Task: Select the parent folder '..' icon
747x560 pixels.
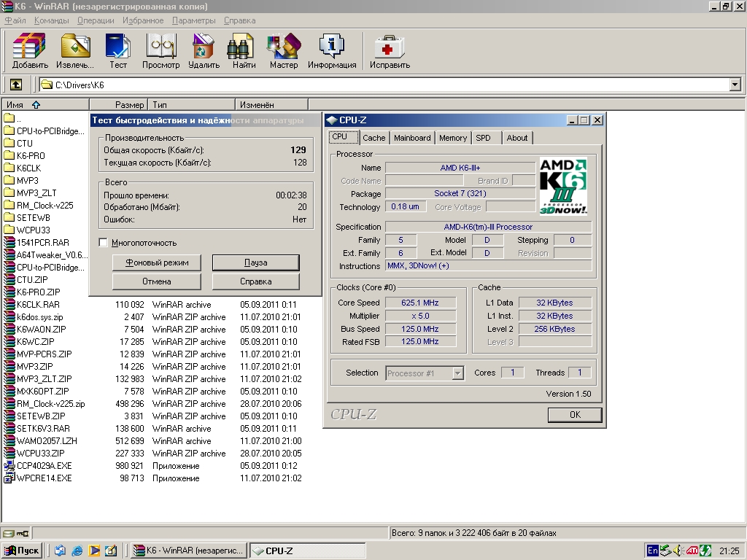Action: point(9,118)
